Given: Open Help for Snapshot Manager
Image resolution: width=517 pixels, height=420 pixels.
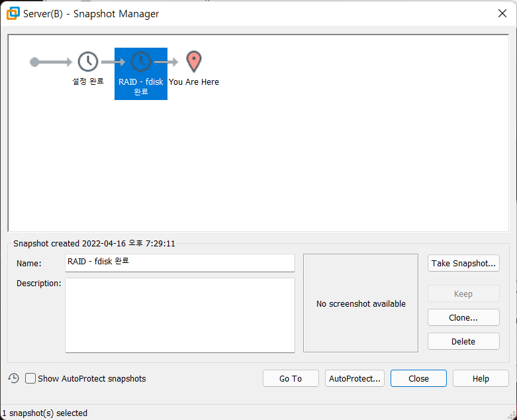Looking at the screenshot, I should pos(481,378).
